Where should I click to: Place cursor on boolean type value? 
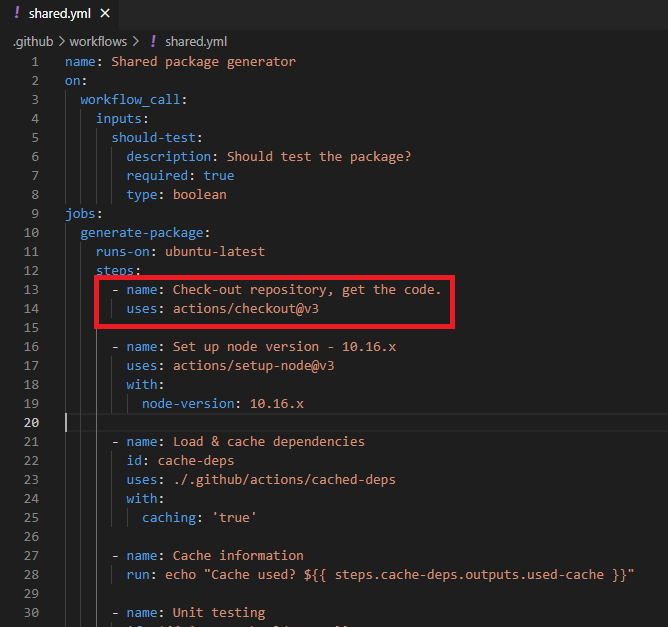click(199, 195)
